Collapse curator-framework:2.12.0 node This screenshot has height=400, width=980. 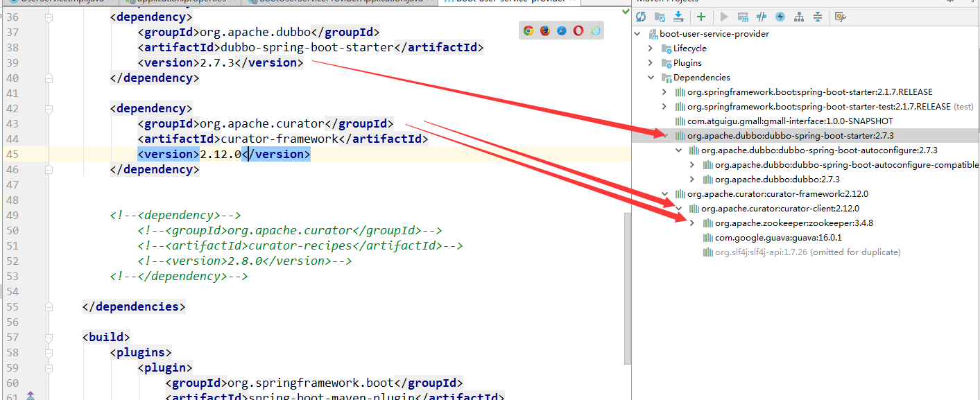coord(664,193)
